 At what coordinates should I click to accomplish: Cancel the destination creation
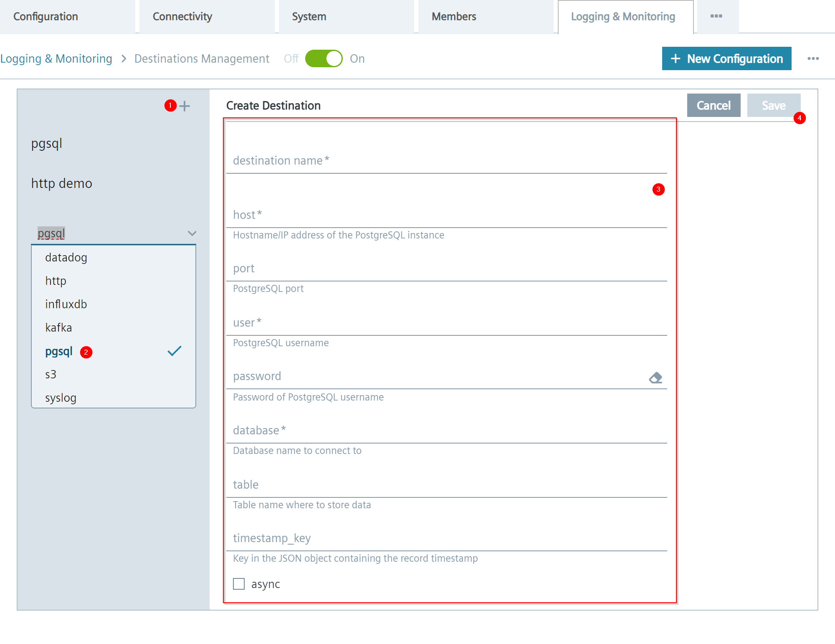click(714, 105)
